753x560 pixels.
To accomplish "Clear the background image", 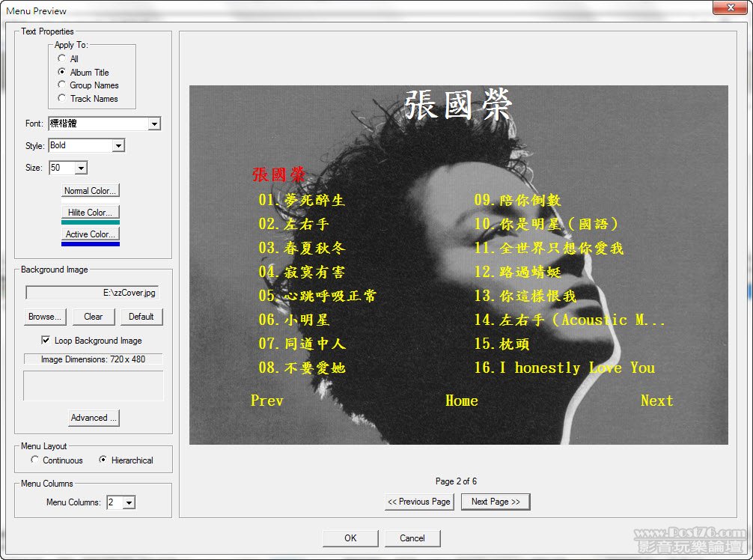I will (93, 317).
